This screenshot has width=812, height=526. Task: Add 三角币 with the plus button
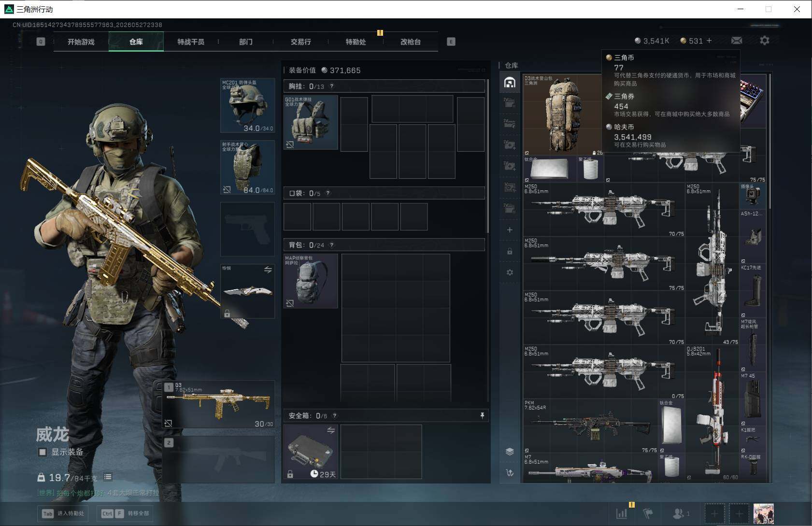tap(709, 41)
